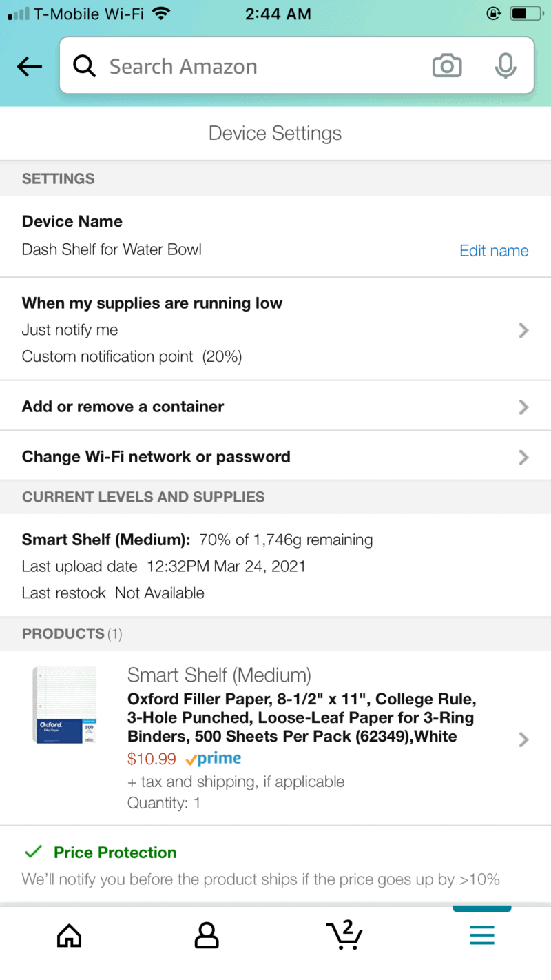
Task: Expand Change Wi-Fi network chevron
Action: (523, 457)
